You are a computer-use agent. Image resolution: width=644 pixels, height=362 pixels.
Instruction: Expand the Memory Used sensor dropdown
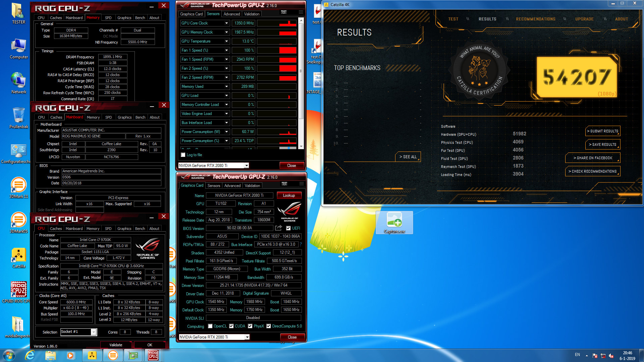226,86
